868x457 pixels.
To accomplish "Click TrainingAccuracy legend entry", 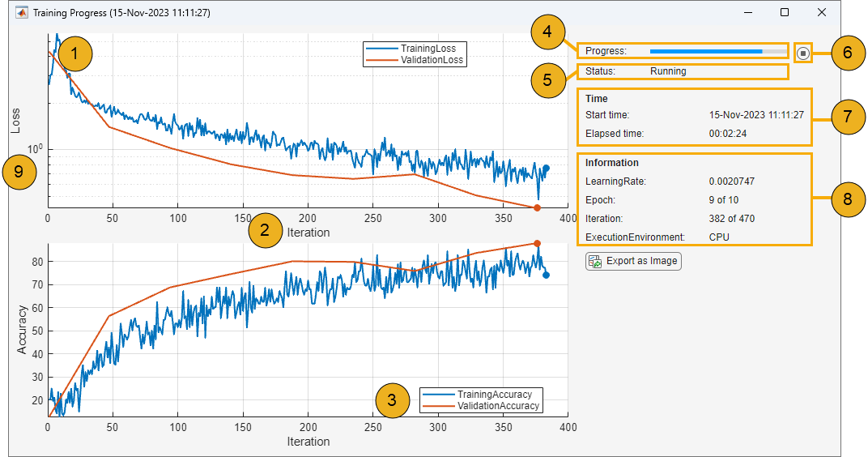I will pyautogui.click(x=494, y=395).
